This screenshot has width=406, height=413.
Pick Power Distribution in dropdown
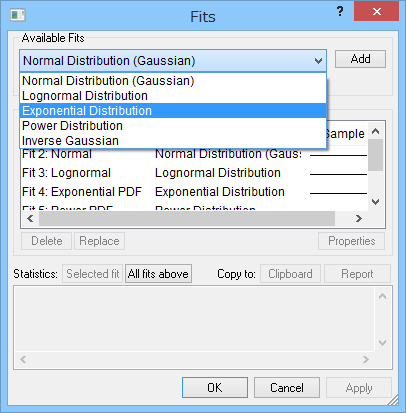coord(173,126)
